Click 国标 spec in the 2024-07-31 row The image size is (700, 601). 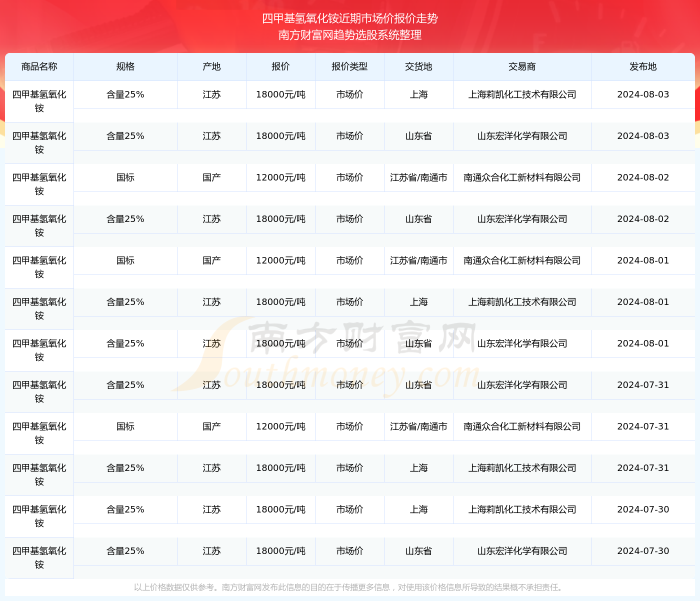tap(125, 426)
